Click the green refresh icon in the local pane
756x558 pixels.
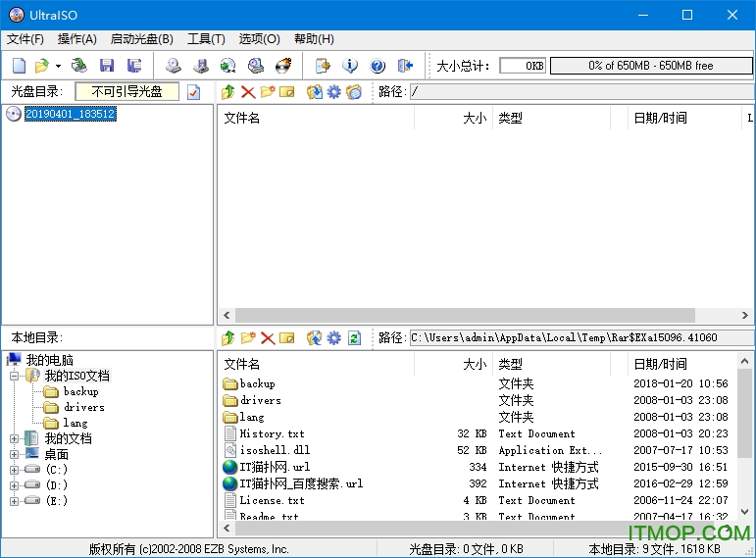354,337
